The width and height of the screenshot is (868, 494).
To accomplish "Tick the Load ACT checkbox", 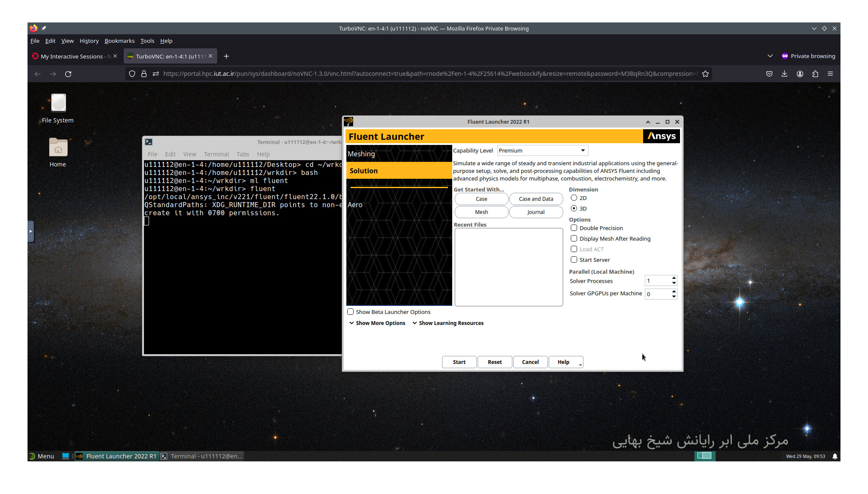I will pyautogui.click(x=574, y=249).
